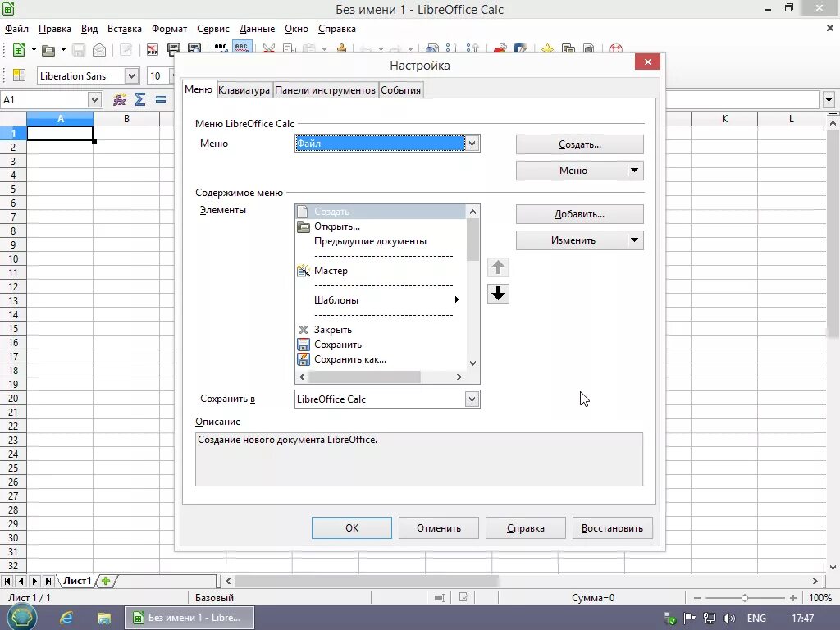Select the Открыть... item in list
The image size is (840, 630).
[x=381, y=226]
